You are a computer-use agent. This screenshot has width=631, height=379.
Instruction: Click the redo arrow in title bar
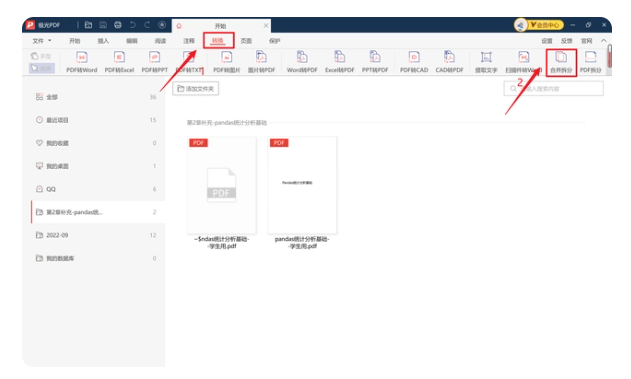click(x=147, y=25)
